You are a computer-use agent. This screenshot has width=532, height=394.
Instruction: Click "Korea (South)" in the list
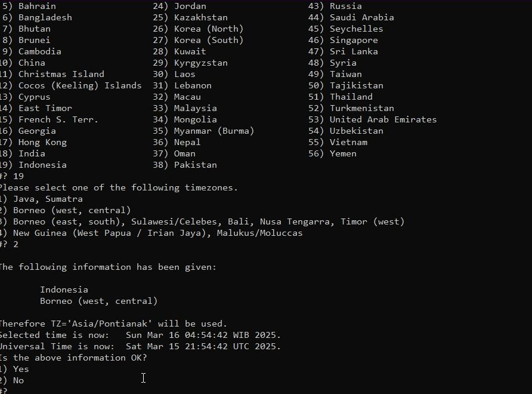[x=208, y=40]
